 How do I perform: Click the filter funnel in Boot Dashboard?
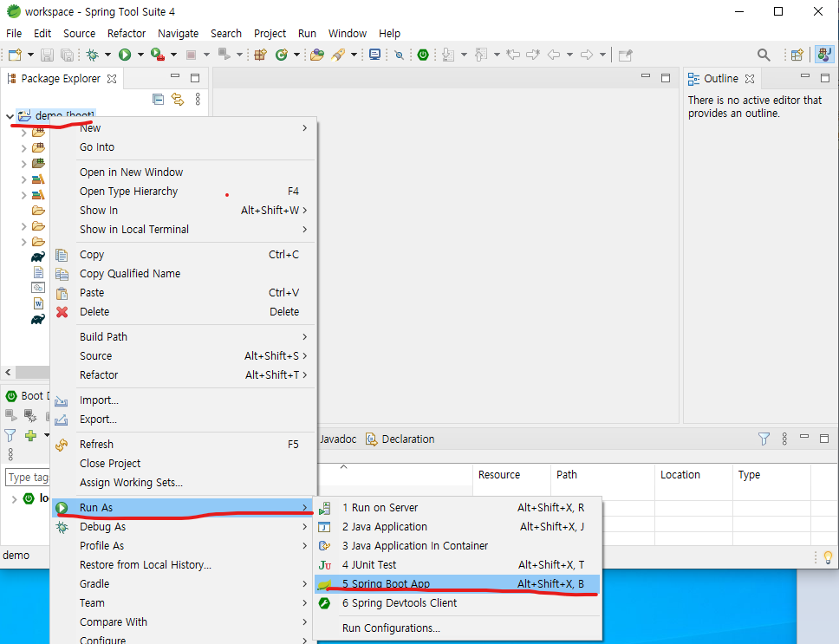coord(10,435)
